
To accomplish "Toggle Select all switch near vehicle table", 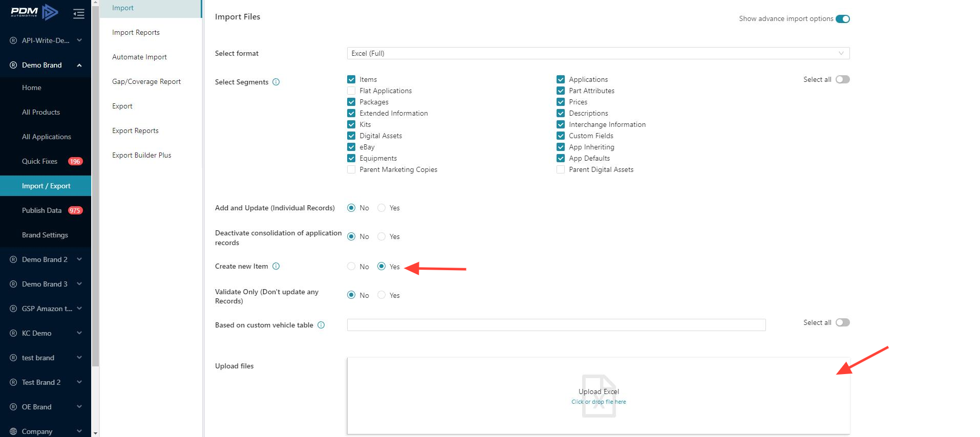I will point(843,322).
